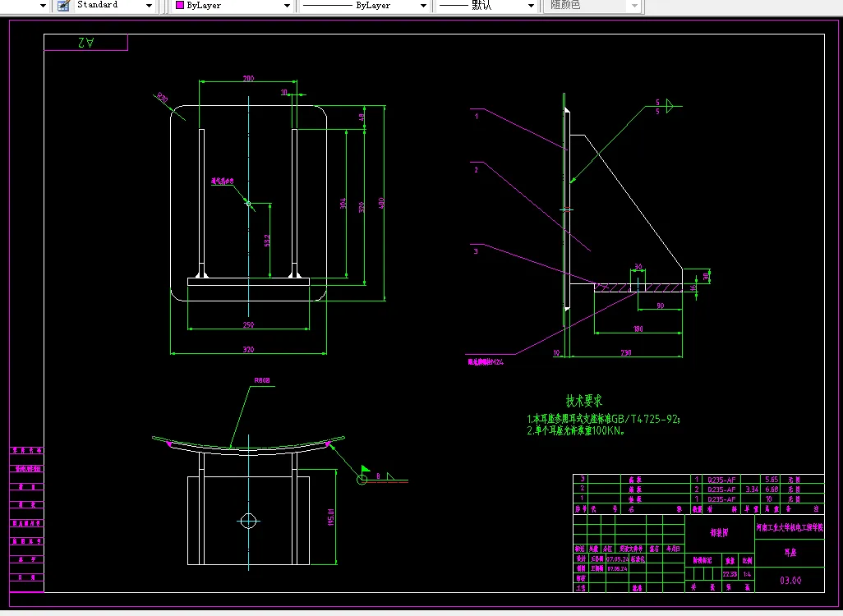The image size is (843, 616).
Task: Click the table style icon beside Standard
Action: 63,6
